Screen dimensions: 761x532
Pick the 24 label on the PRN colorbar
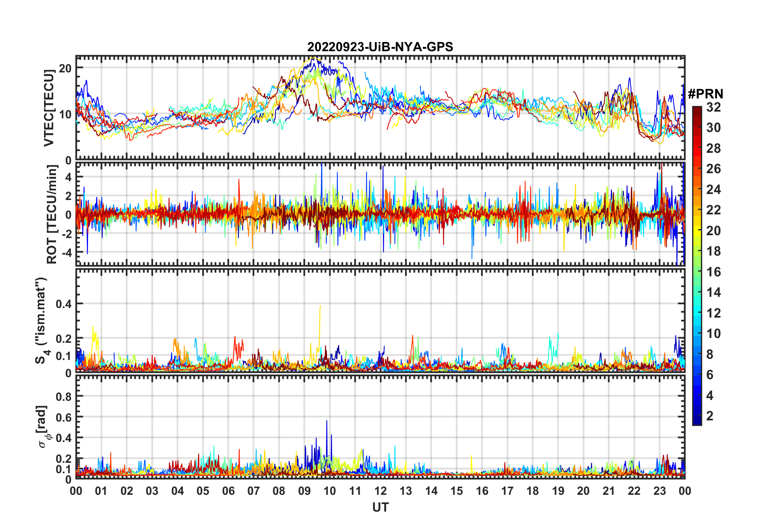(x=713, y=190)
